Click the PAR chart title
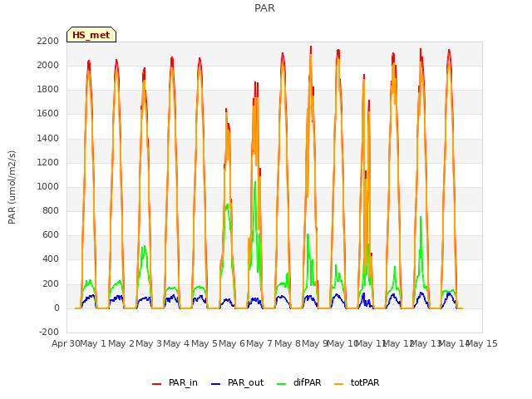Image resolution: width=532 pixels, height=399 pixels. click(264, 8)
